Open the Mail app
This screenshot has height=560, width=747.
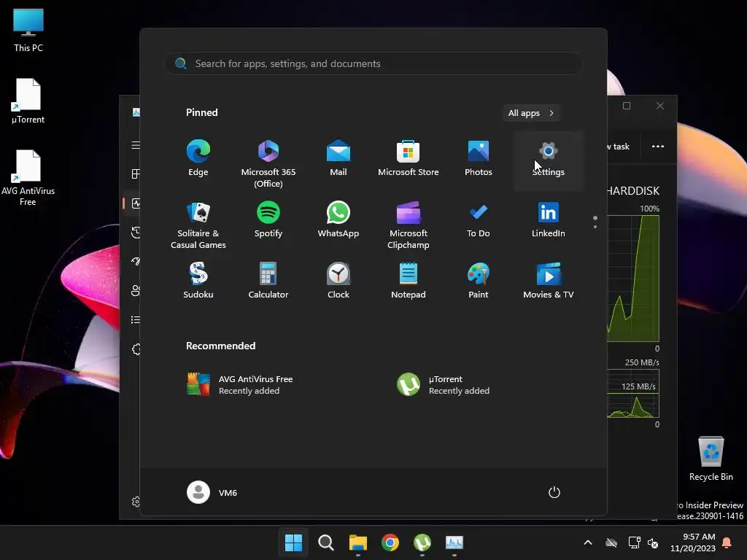[x=338, y=158]
